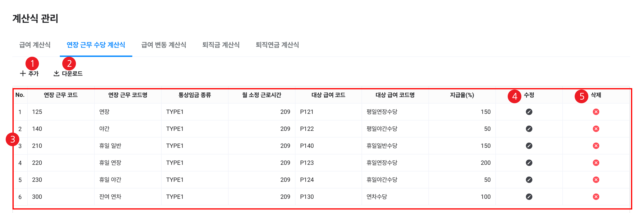Viewport: 644px width, 213px height.
Task: Click the plus icon next to 추가
Action: (23, 73)
